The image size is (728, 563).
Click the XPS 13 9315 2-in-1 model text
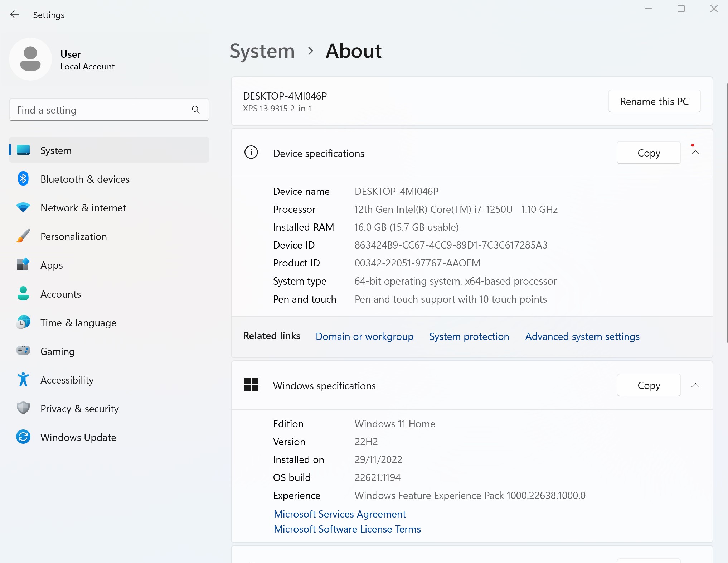click(277, 109)
